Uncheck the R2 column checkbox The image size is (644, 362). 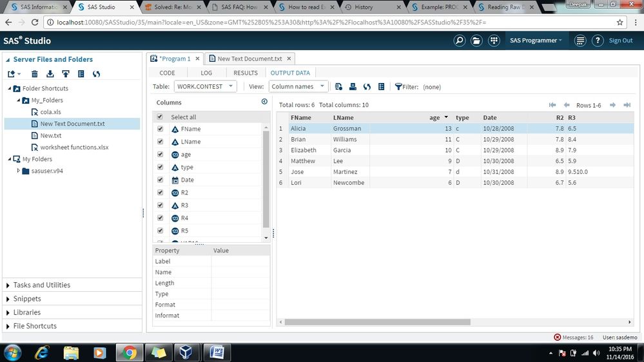coord(160,193)
